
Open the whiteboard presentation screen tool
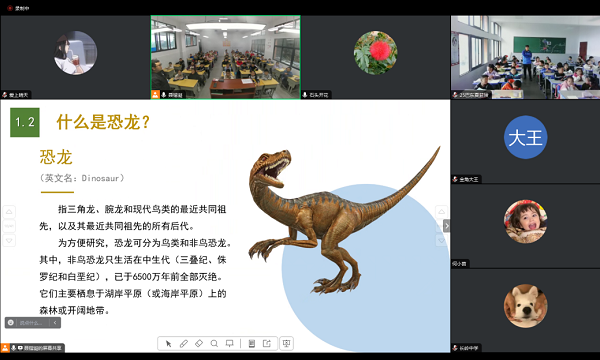coord(230,344)
